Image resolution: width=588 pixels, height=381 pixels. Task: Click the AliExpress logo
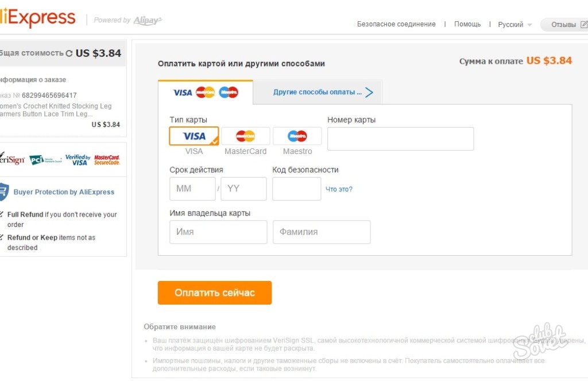(x=37, y=18)
